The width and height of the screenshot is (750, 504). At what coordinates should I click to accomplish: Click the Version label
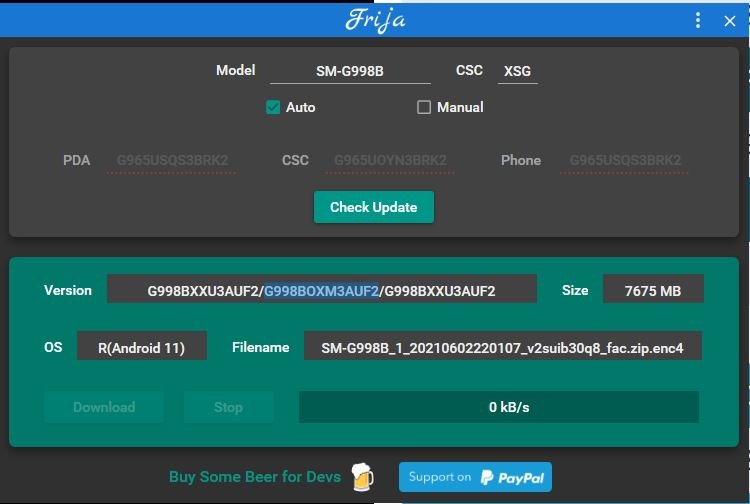tap(68, 290)
